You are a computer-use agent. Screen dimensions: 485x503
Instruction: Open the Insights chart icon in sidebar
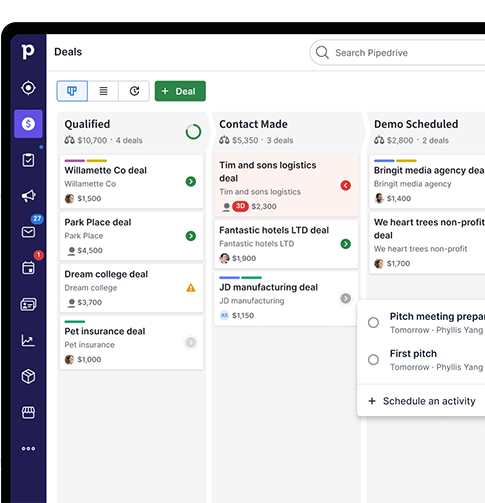28,340
